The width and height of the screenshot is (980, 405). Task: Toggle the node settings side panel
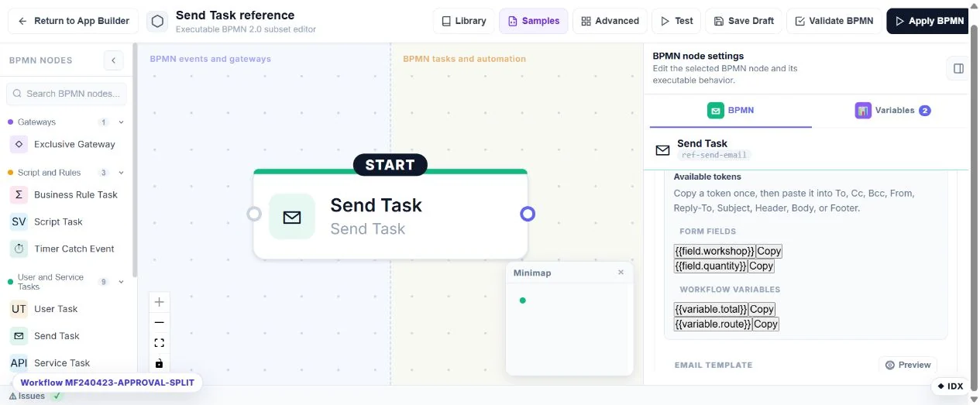point(958,68)
